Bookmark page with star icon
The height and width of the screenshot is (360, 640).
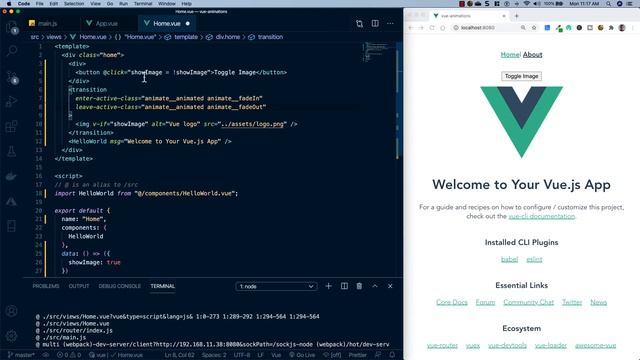click(x=534, y=28)
